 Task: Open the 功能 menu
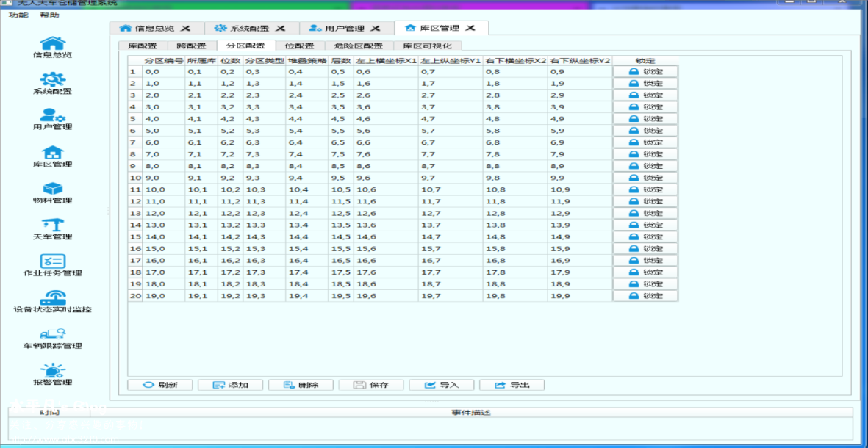pyautogui.click(x=19, y=15)
